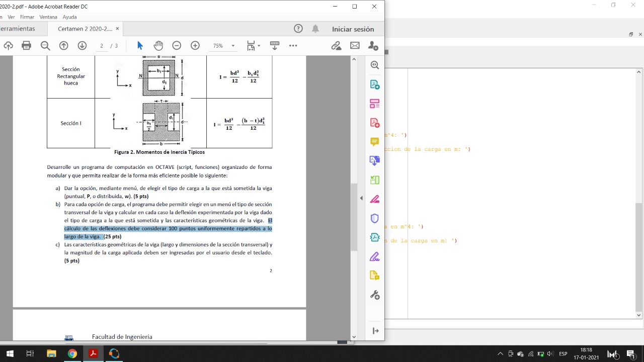The width and height of the screenshot is (644, 362).
Task: Click the ESP language indicator in the tray
Action: pyautogui.click(x=563, y=354)
